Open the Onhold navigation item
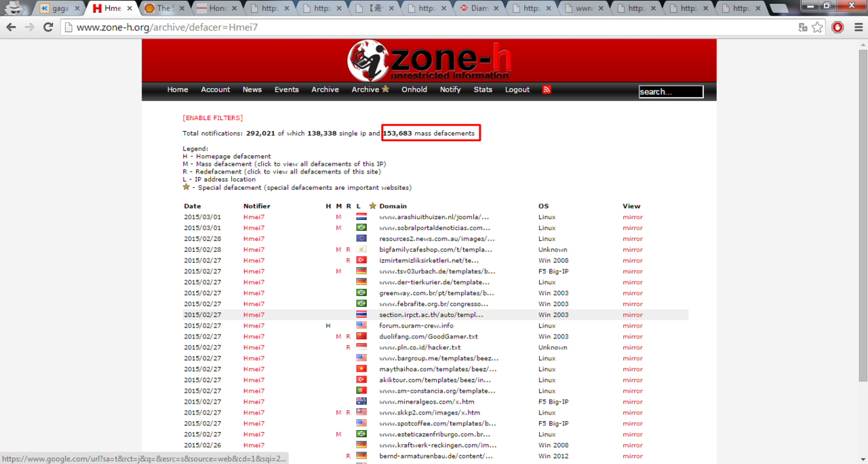The image size is (868, 464). pos(414,90)
